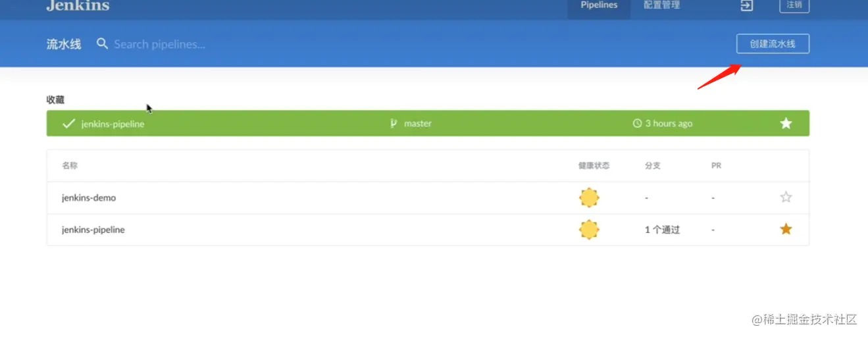Screen dimensions: 868x337
Task: Click the 收藏 favorites heading
Action: click(55, 100)
